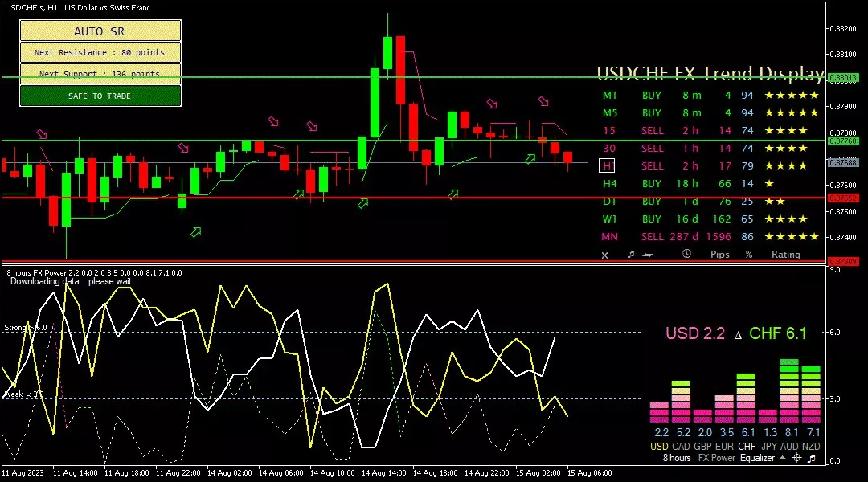
Task: Select the JPY currency label
Action: (x=769, y=446)
